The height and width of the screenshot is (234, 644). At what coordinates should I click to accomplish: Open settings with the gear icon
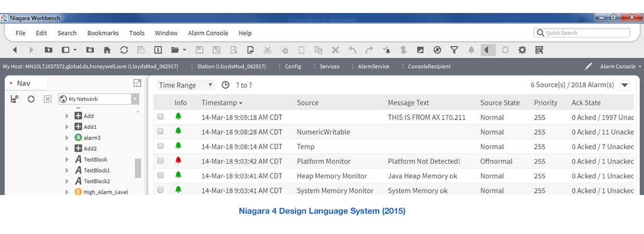tap(522, 50)
